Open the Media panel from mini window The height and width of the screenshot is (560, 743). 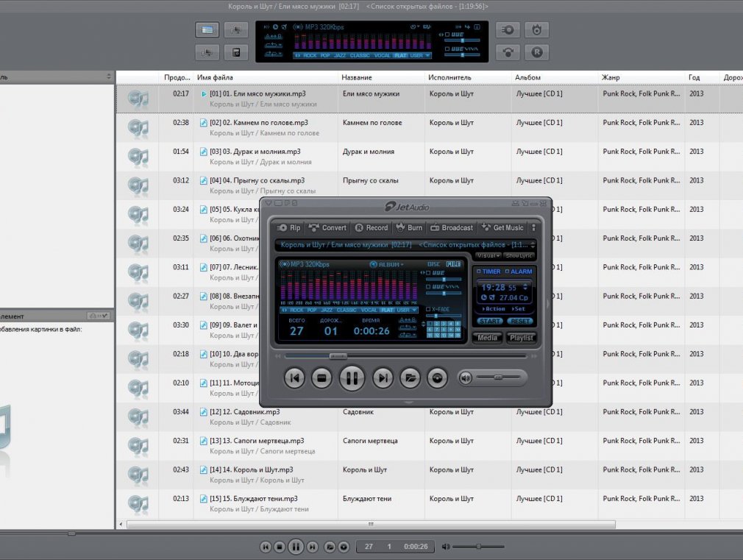tap(487, 338)
